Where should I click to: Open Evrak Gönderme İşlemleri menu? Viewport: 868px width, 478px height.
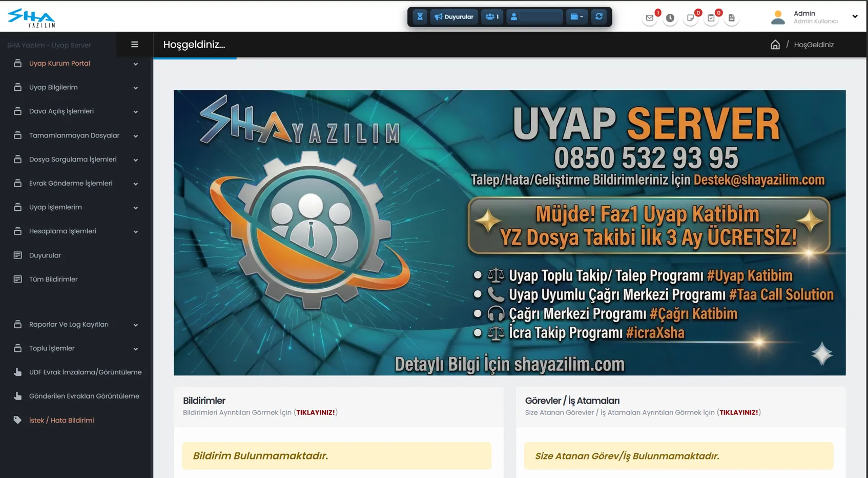tap(71, 183)
